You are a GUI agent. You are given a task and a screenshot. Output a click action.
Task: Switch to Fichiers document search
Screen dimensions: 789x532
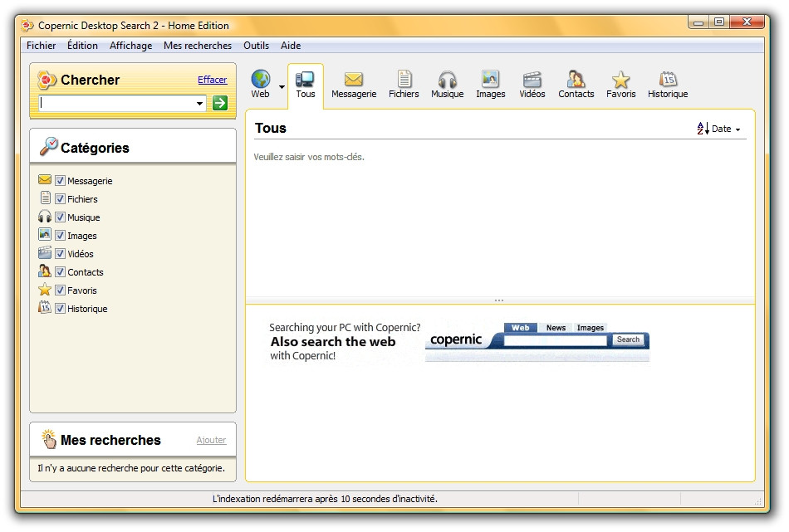[x=404, y=81]
